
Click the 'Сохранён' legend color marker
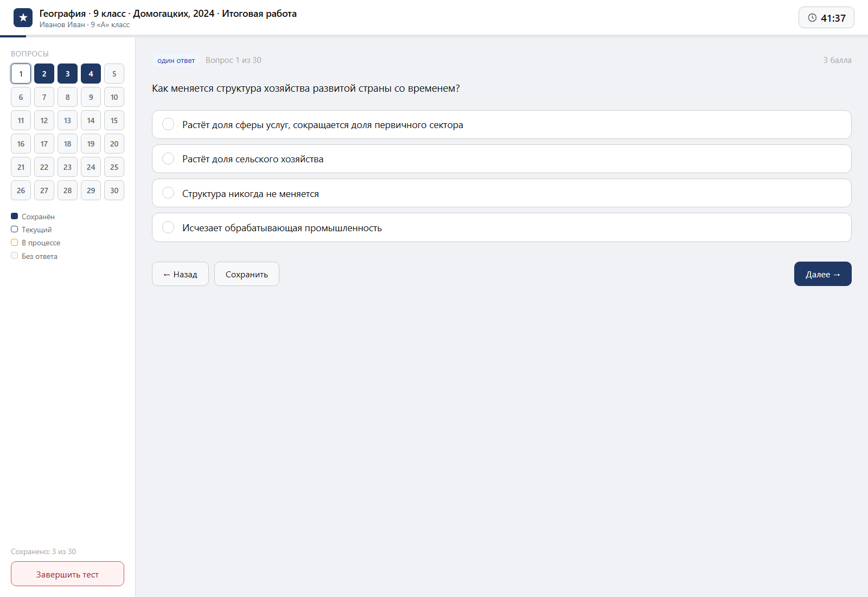pos(15,216)
